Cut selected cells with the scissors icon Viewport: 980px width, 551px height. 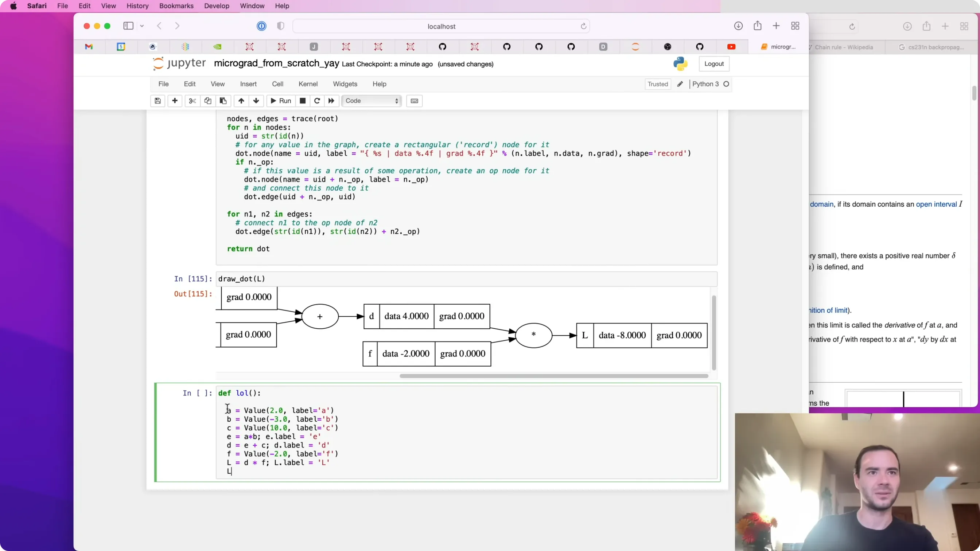[x=192, y=101]
